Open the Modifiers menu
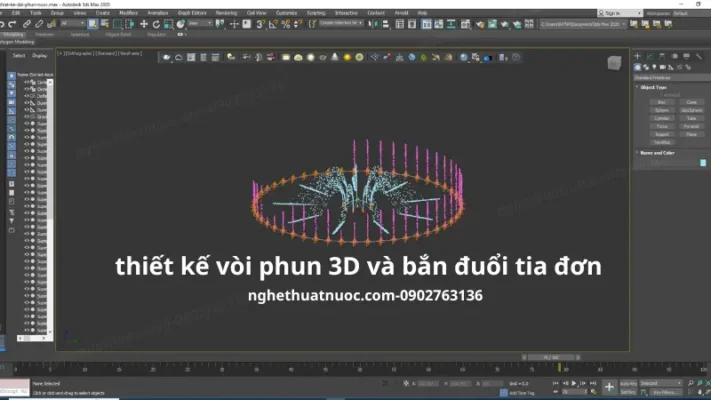Image resolution: width=711 pixels, height=400 pixels. coord(128,13)
